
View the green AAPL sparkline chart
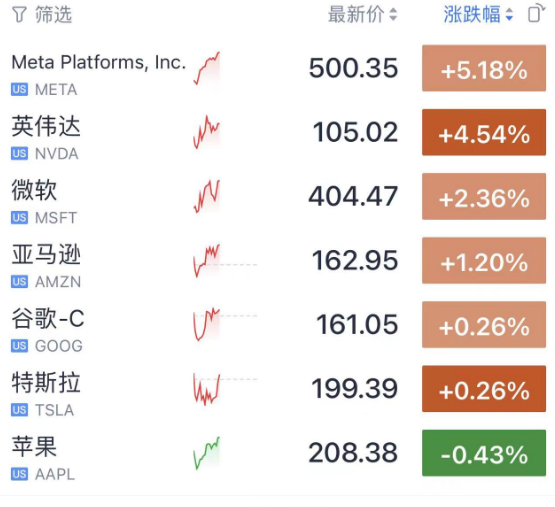click(x=207, y=453)
